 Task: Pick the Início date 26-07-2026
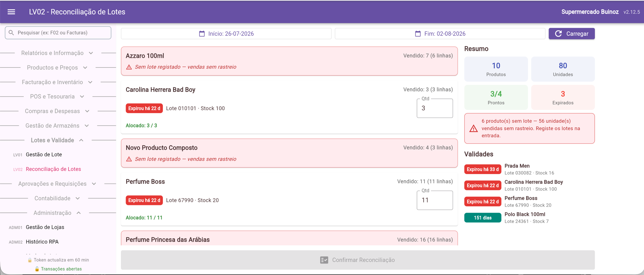pos(226,34)
